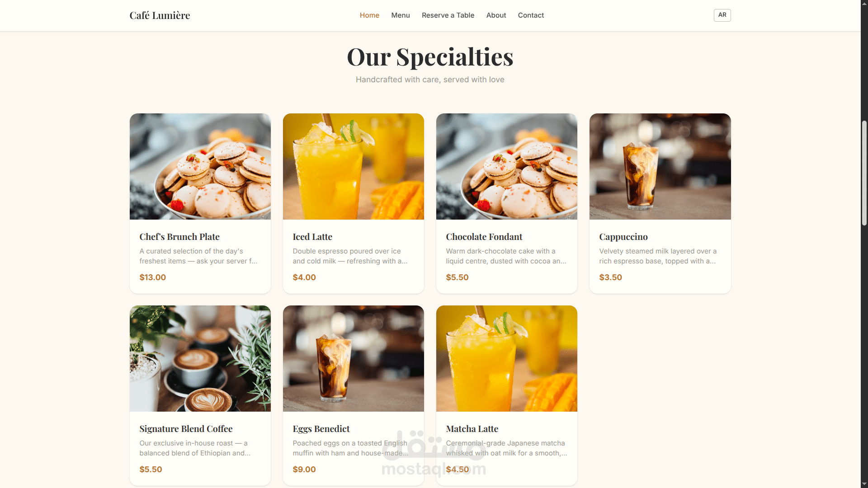
Task: Click the Signature Blend Coffee image
Action: point(200,358)
